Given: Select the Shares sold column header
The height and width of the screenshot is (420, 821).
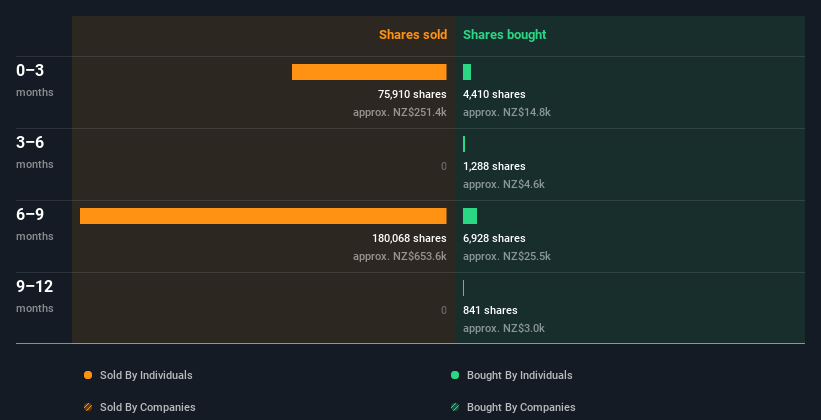Looking at the screenshot, I should point(412,35).
